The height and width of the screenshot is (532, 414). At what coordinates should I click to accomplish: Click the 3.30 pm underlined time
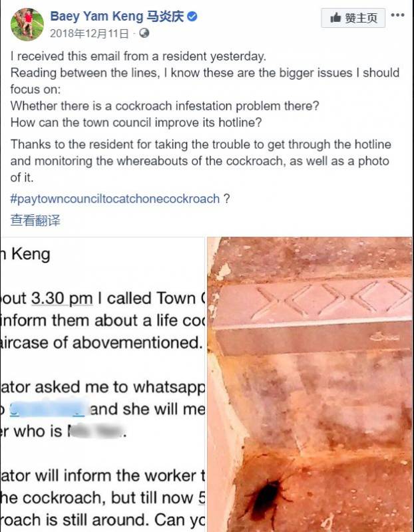[x=62, y=299]
